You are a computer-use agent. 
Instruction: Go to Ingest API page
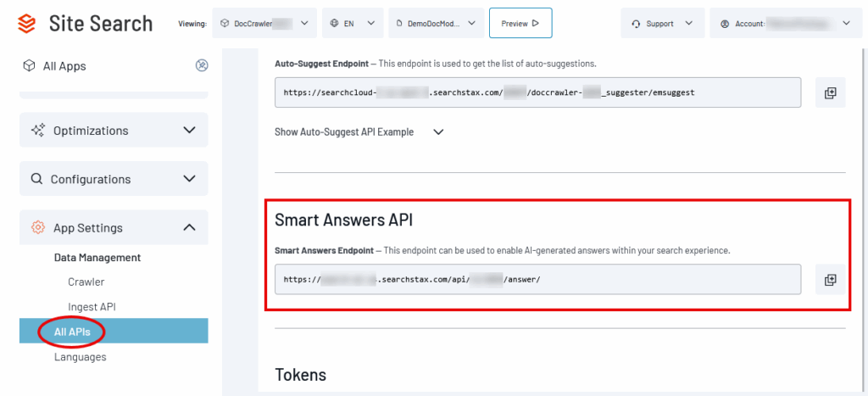[92, 307]
